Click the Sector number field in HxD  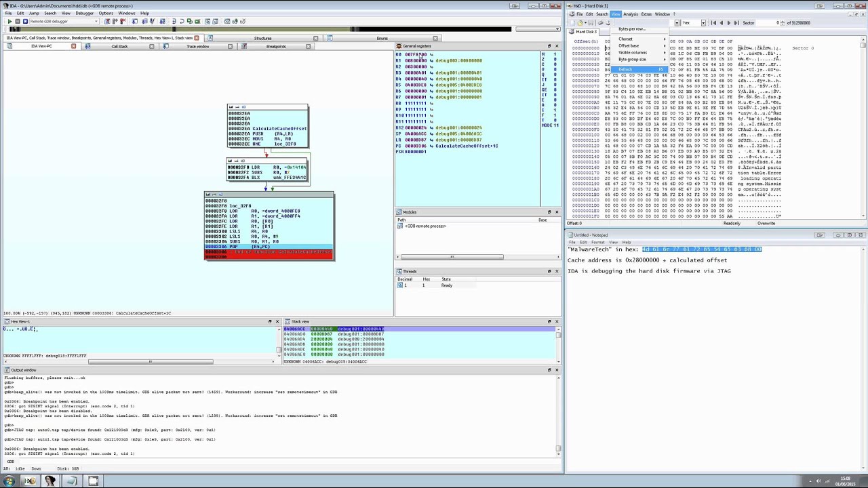point(768,23)
